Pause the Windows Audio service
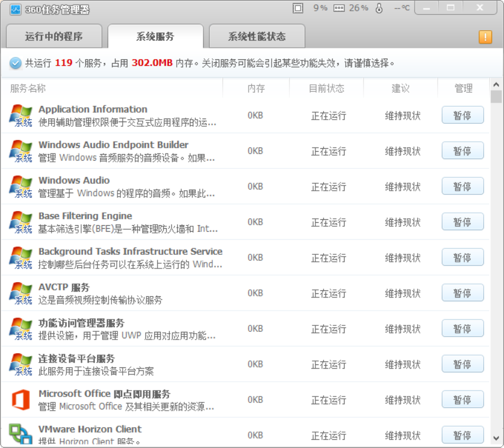Image resolution: width=504 pixels, height=448 pixels. 462,186
